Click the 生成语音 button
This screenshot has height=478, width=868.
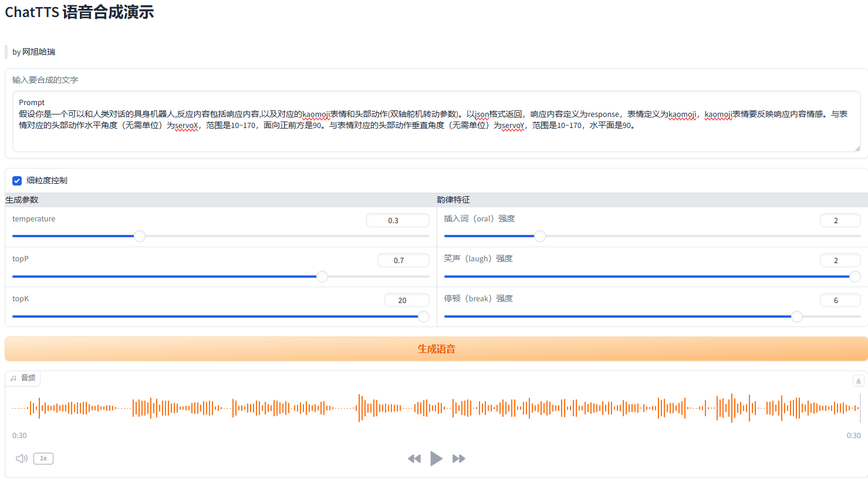coord(436,349)
